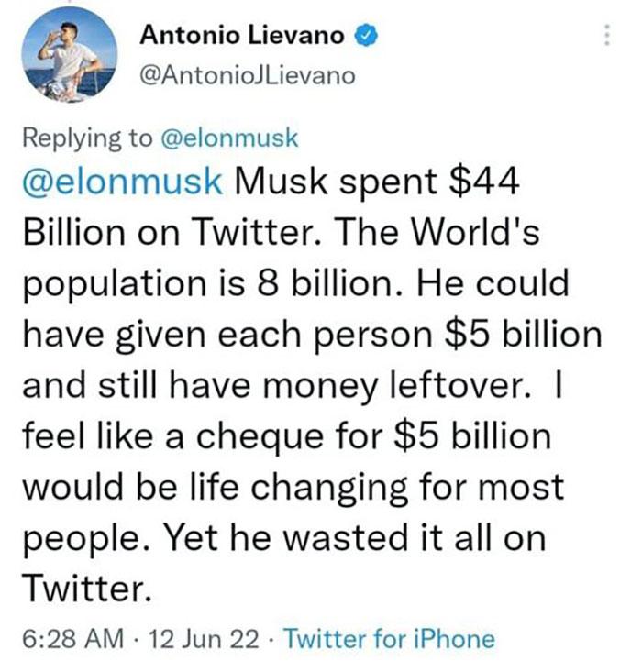This screenshot has height=672, width=642.
Task: Click the blue verified badge
Action: [364, 36]
